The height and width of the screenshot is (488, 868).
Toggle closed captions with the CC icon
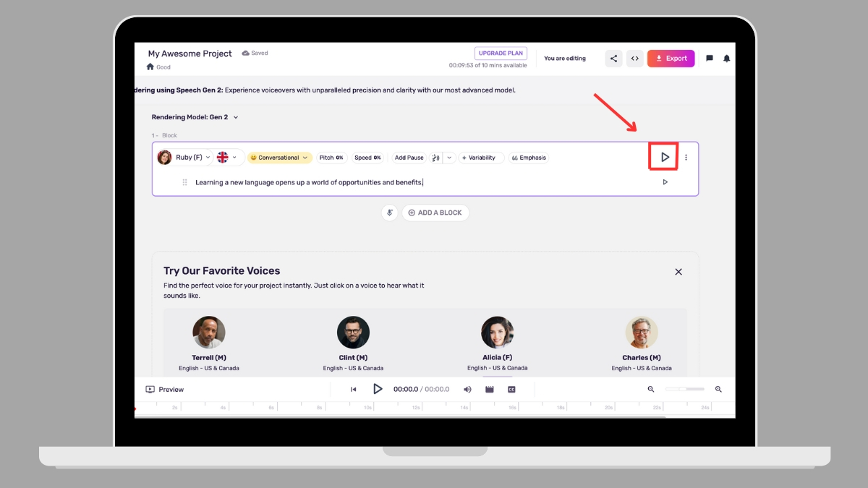[511, 389]
